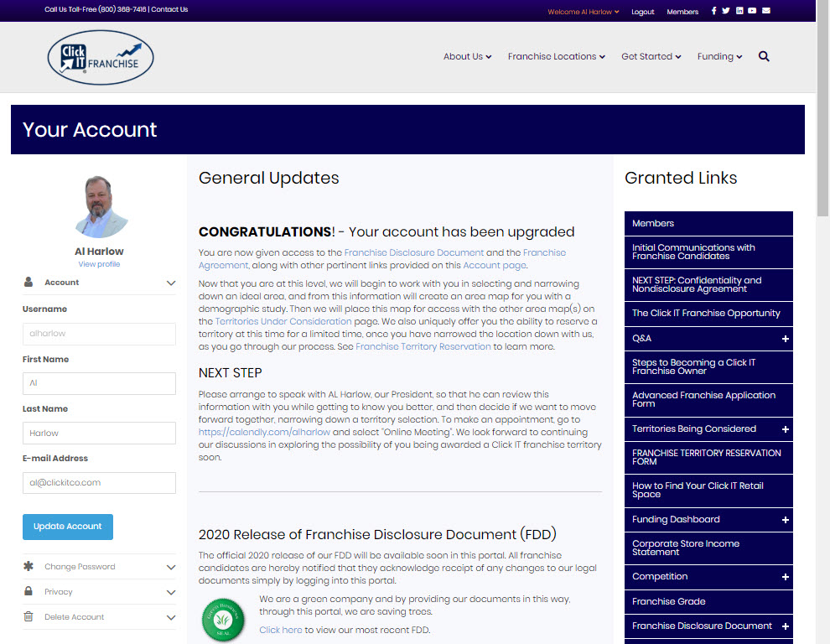Open FRANCHISE TERRITORY RESERVATION FORM
Screen dimensions: 830x644
708,458
